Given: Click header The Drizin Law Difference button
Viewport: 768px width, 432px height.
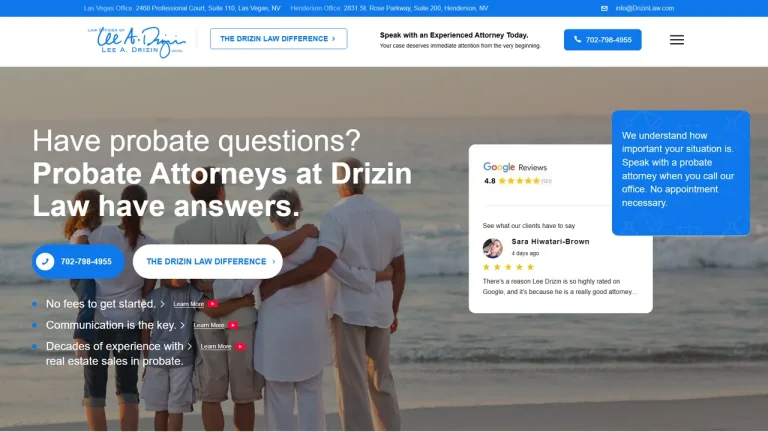Looking at the screenshot, I should (278, 39).
